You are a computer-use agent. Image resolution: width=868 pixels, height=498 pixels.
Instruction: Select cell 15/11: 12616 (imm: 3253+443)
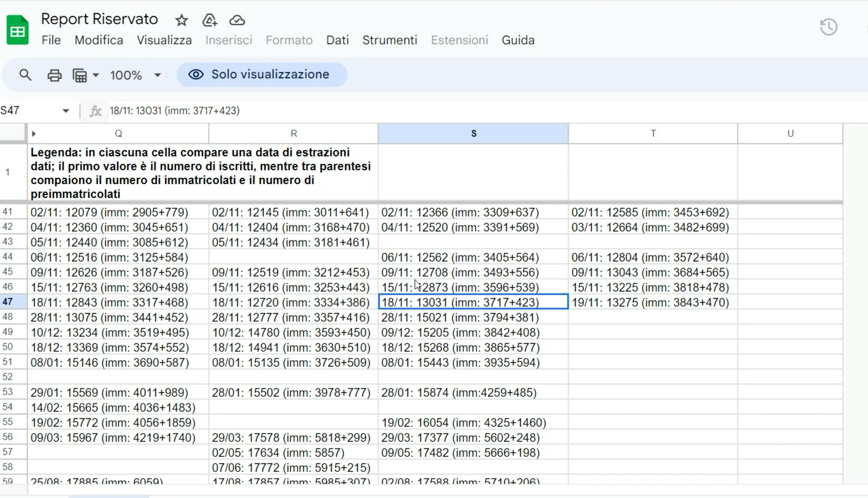pos(294,287)
